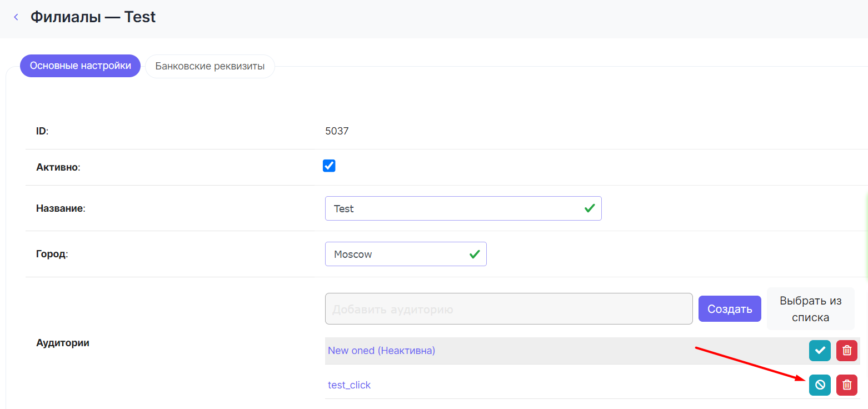Delete the test_click room via trash icon
The width and height of the screenshot is (868, 409).
click(x=846, y=385)
